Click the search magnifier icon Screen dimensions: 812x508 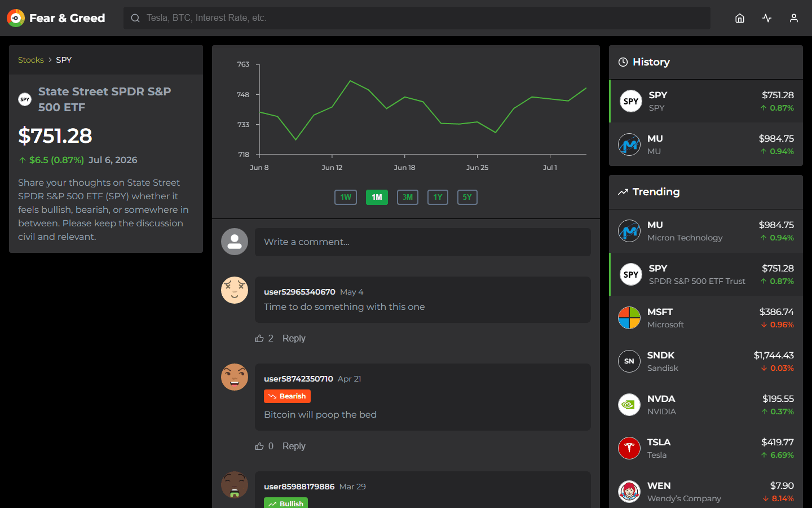click(x=135, y=18)
